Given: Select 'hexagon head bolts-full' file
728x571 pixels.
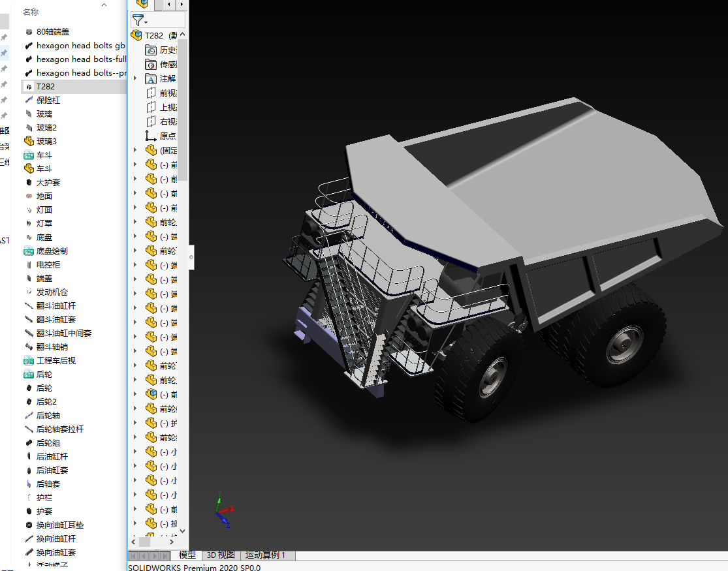Looking at the screenshot, I should pos(81,59).
